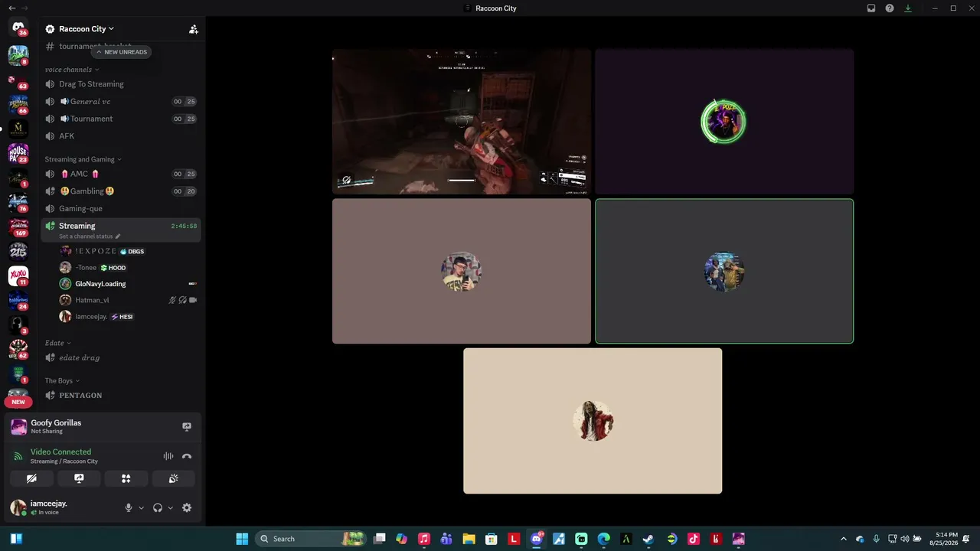The width and height of the screenshot is (980, 551).
Task: Join the edate drag voice channel
Action: [121, 357]
